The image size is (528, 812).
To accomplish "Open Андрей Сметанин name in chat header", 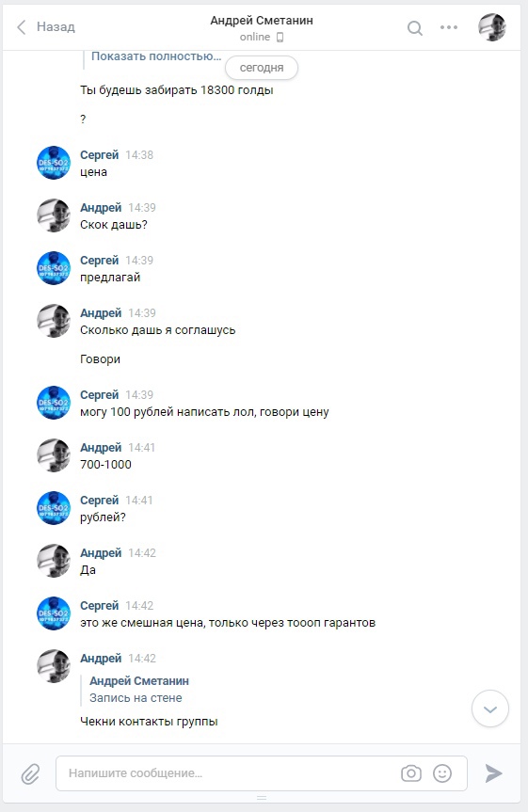I will [261, 20].
